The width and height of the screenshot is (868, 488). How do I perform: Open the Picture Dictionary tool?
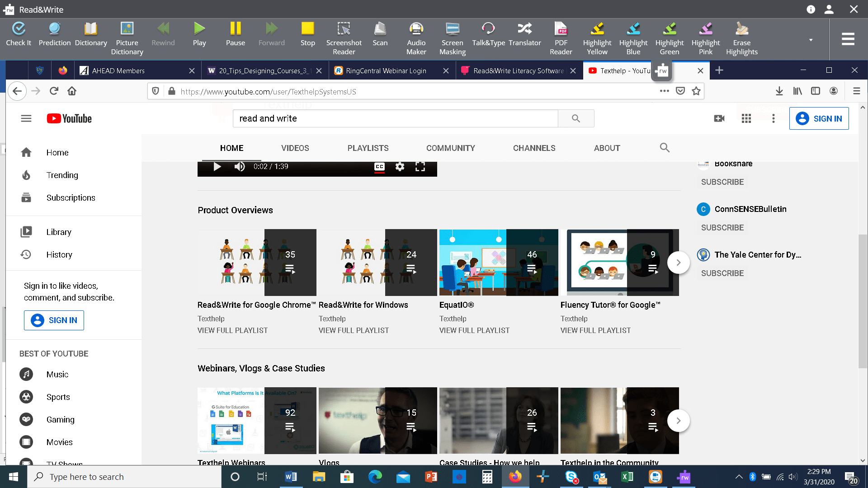(127, 38)
